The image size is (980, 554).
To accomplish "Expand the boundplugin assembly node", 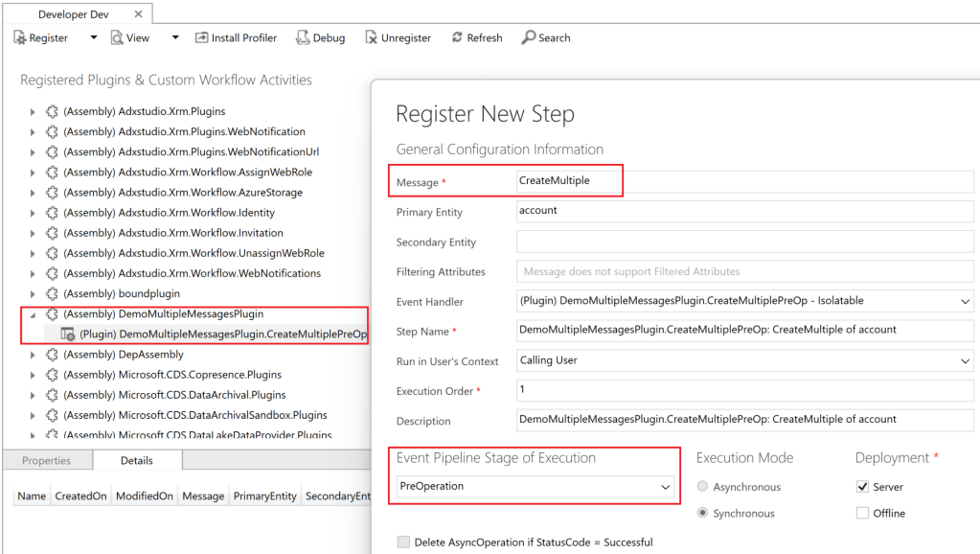I will [32, 294].
